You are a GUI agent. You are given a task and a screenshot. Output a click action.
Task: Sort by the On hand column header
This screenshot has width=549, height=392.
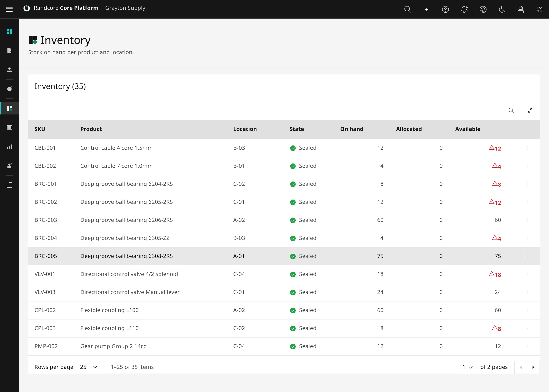pos(352,129)
